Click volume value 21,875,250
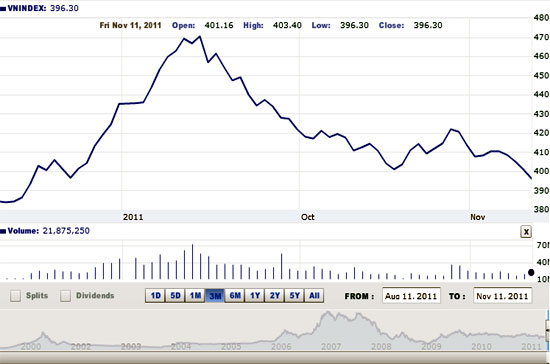Image resolution: width=550 pixels, height=364 pixels. point(66,231)
